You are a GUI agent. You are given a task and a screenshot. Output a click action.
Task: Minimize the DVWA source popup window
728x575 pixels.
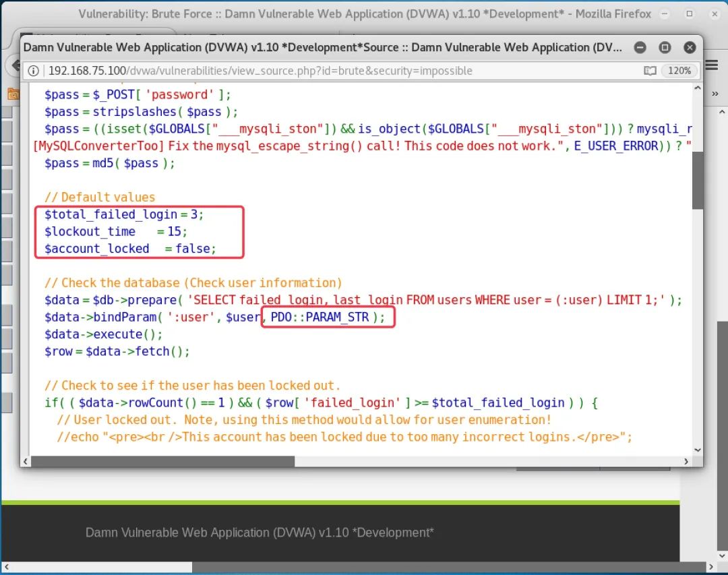click(640, 47)
